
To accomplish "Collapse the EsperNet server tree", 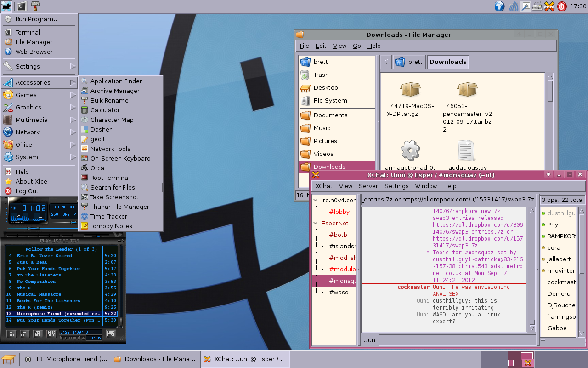I will point(316,223).
